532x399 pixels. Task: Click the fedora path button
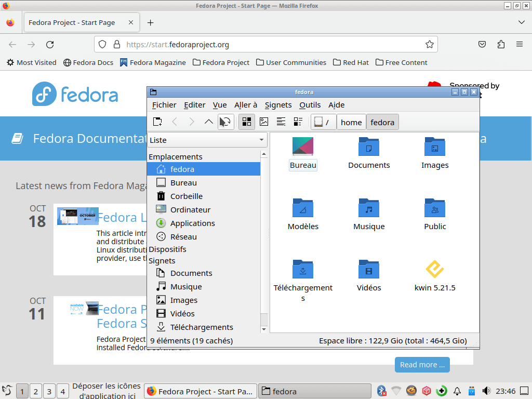tap(382, 122)
